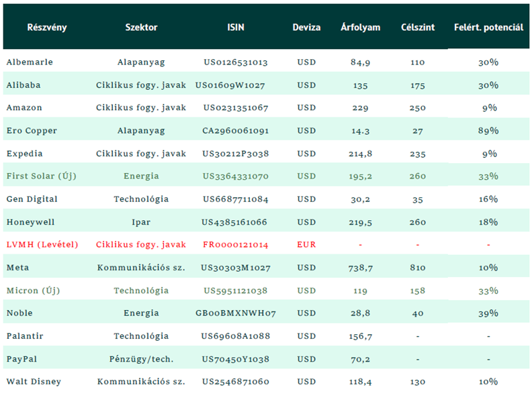The width and height of the screenshot is (532, 406).
Task: Select the 'Gen Digital' stock name
Action: click(32, 199)
